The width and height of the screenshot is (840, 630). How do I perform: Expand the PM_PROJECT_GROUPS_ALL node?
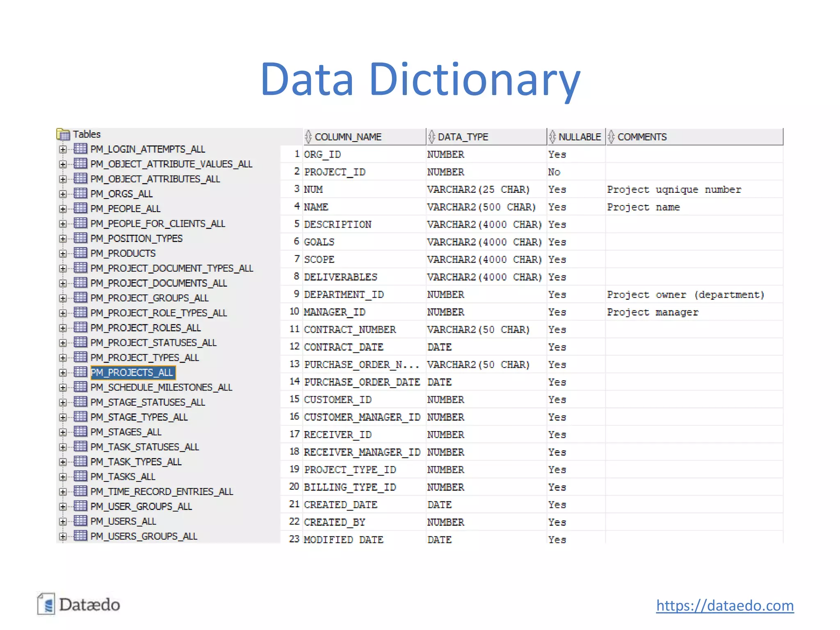pyautogui.click(x=63, y=298)
